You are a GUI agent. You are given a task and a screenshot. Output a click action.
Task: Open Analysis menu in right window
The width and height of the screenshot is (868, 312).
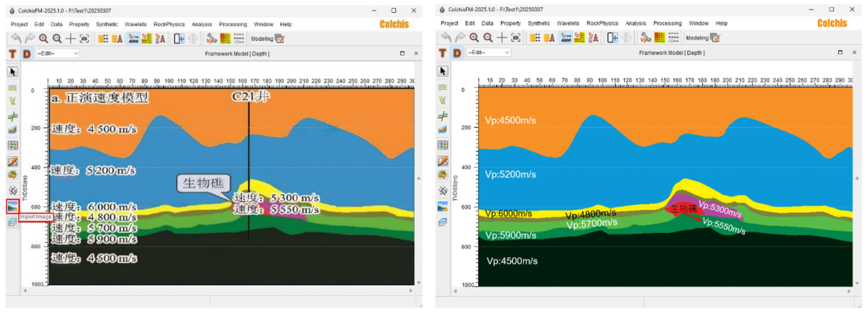coord(636,23)
